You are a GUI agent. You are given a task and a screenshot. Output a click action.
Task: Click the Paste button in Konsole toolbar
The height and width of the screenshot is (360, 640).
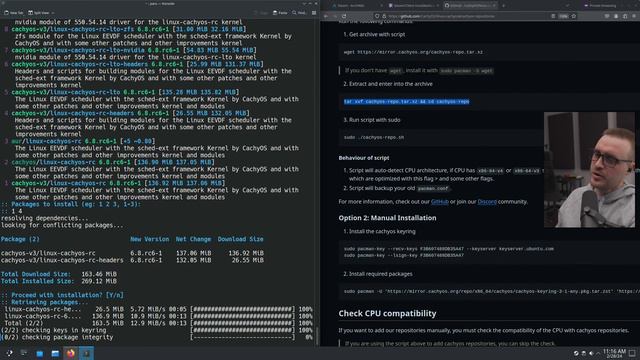(280, 13)
